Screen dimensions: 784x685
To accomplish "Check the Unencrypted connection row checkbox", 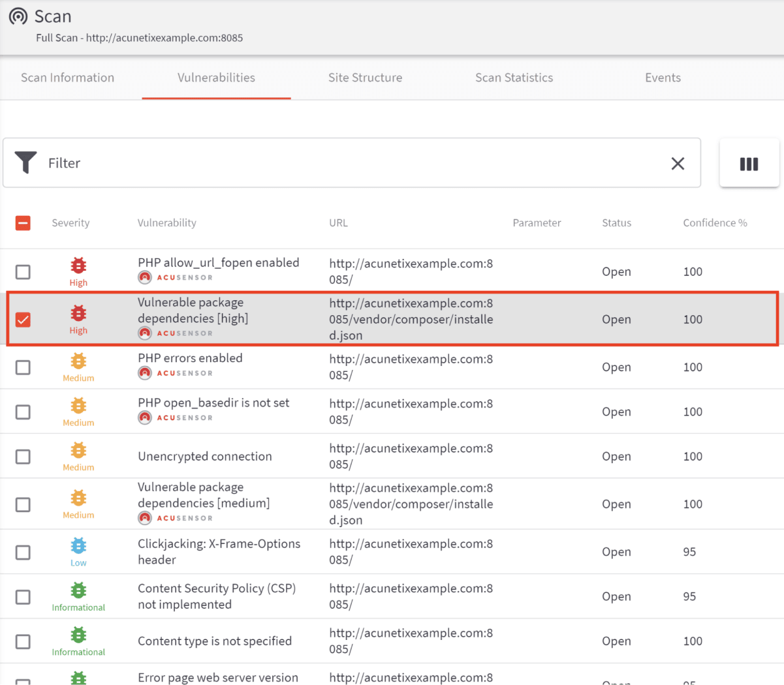I will (23, 457).
